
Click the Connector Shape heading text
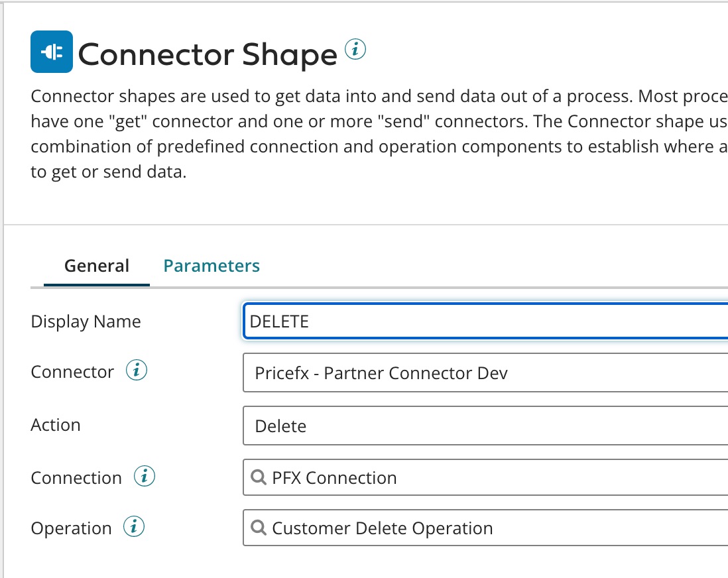pos(208,54)
